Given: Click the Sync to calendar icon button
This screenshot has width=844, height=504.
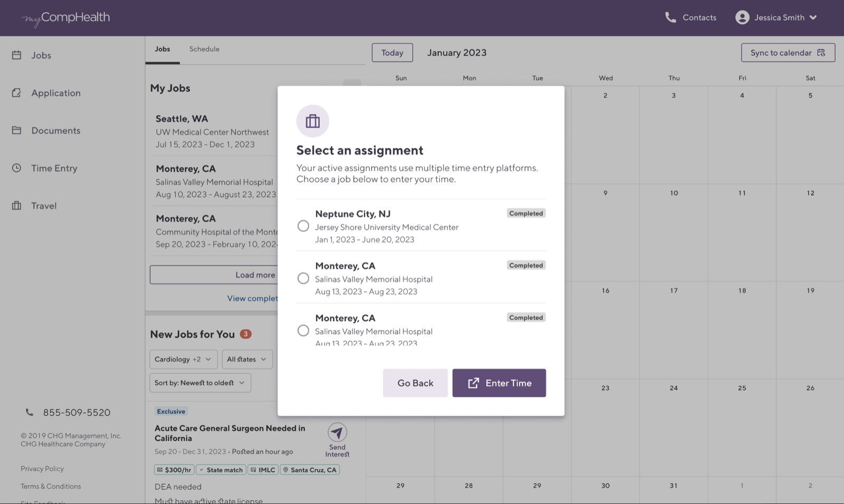Looking at the screenshot, I should point(821,52).
